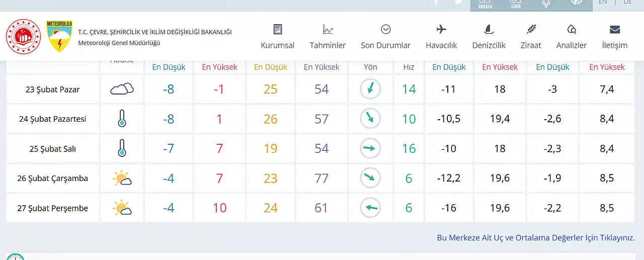Viewport: 644px width, 260px height.
Task: Click the Ziraat wheat icon
Action: (x=531, y=29)
